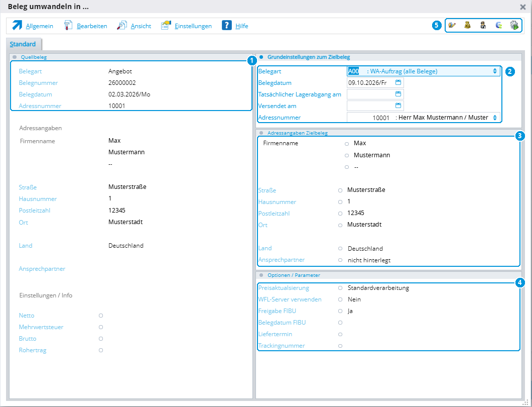Click the Belegdatum FIBU label
This screenshot has width=532, height=407.
point(282,323)
